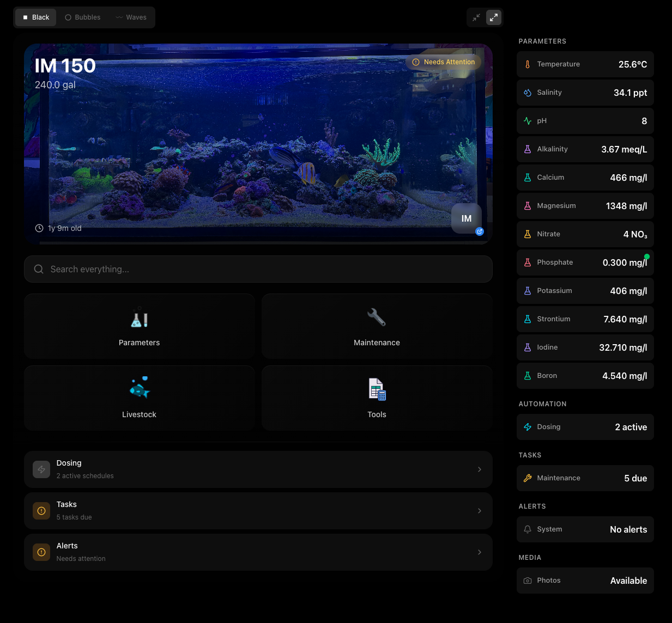Click the camera icon next to Photos
The image size is (672, 623).
coord(528,581)
